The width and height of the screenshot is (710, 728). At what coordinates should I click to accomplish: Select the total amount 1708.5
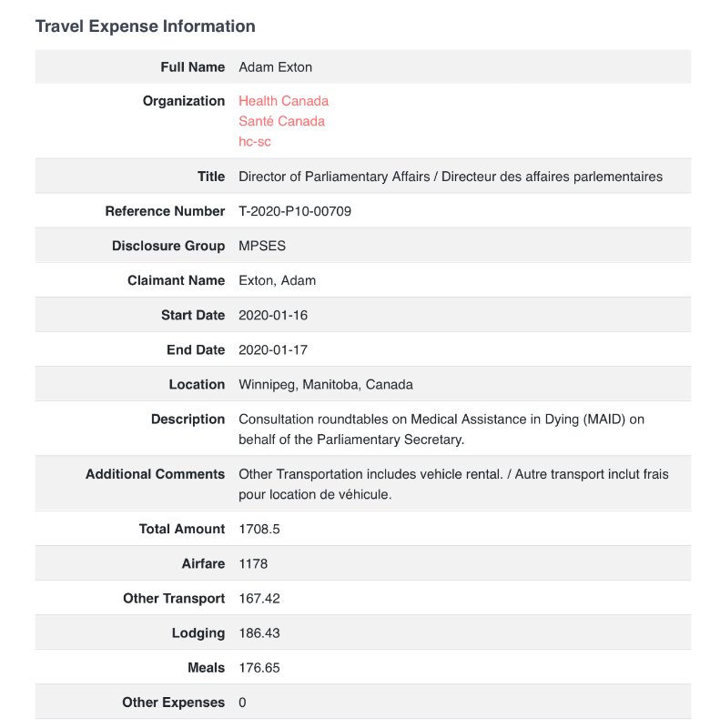click(259, 529)
